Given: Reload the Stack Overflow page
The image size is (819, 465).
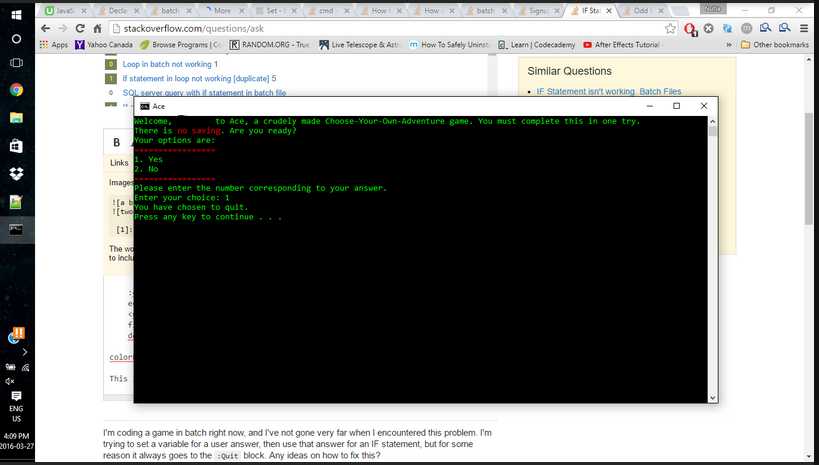Looking at the screenshot, I should pos(79,29).
